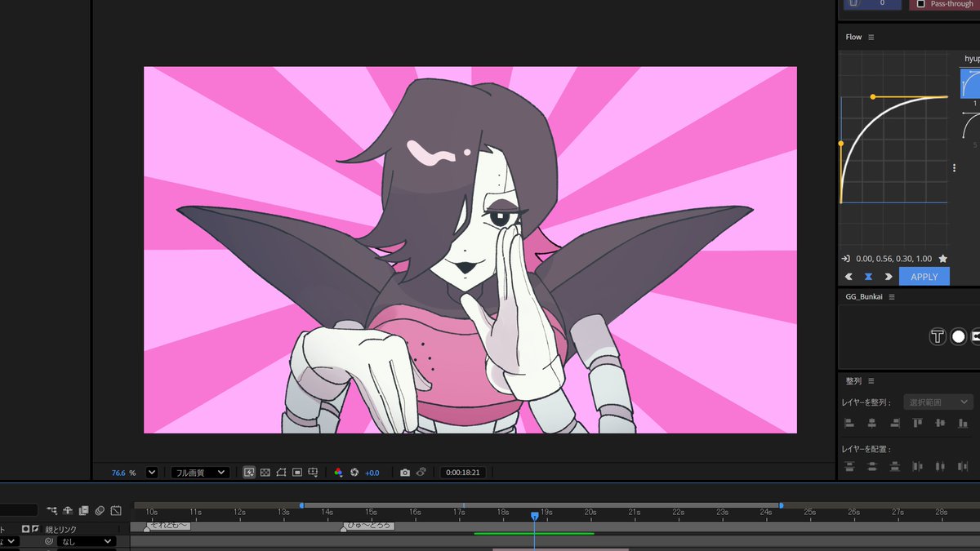Open the なし parent link dropdown
Viewport: 980px width, 551px height.
87,541
